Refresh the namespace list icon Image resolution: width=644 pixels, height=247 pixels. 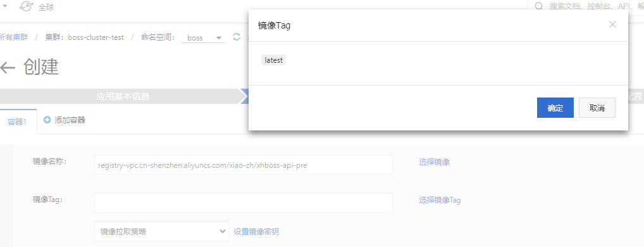coord(236,37)
